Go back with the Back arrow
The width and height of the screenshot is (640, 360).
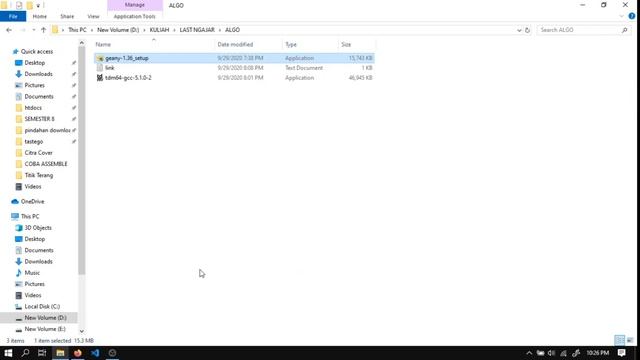9,30
